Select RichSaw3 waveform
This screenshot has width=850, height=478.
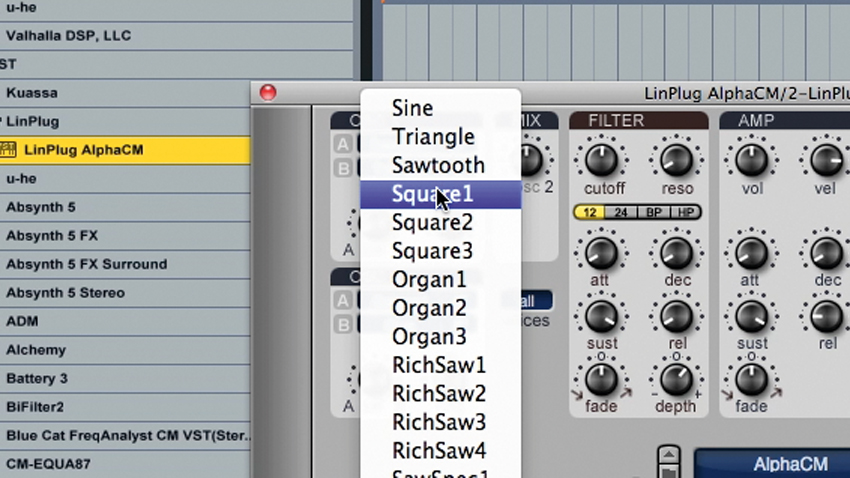point(440,423)
